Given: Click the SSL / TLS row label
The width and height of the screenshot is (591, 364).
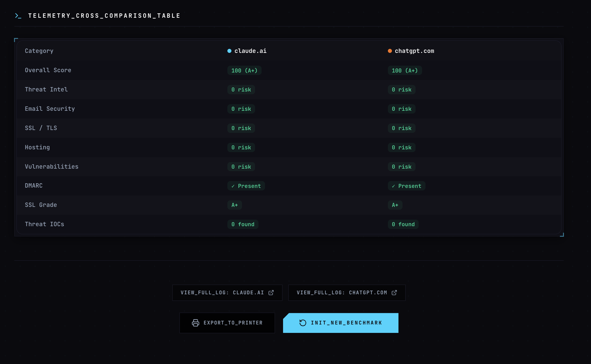Looking at the screenshot, I should click(x=41, y=128).
